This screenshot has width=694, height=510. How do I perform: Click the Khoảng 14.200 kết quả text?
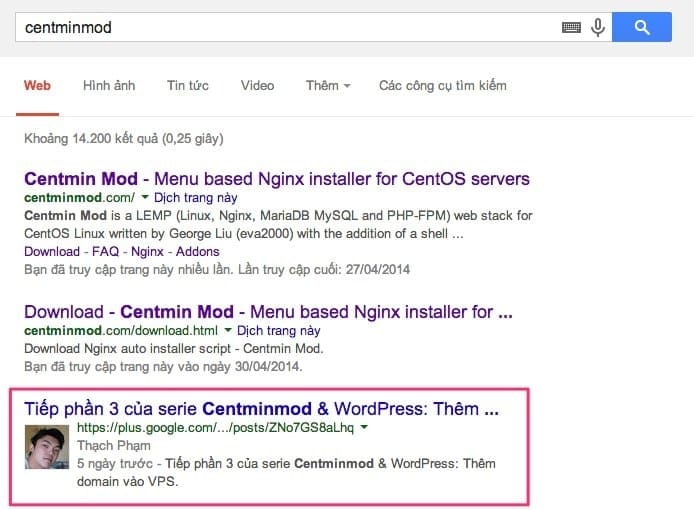pos(124,139)
